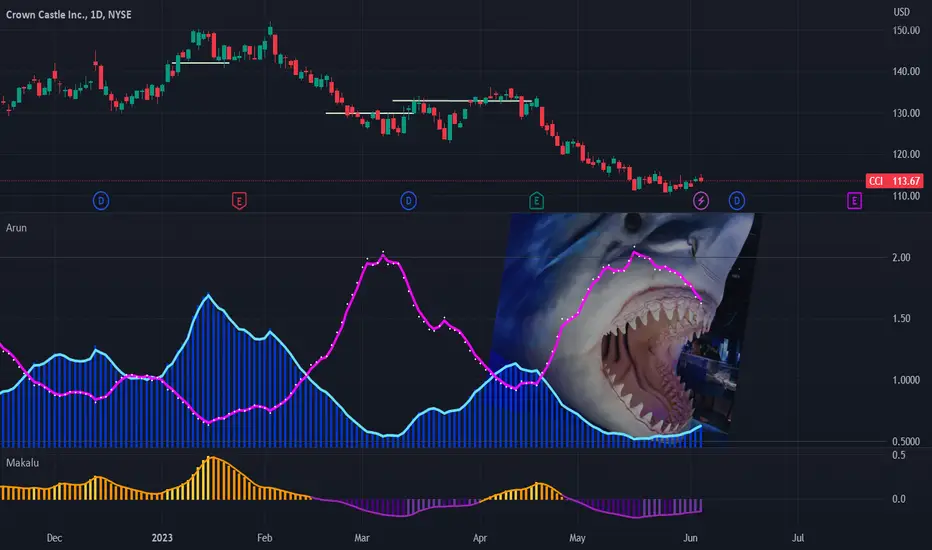Click the USD currency label
The height and width of the screenshot is (550, 932).
901,12
